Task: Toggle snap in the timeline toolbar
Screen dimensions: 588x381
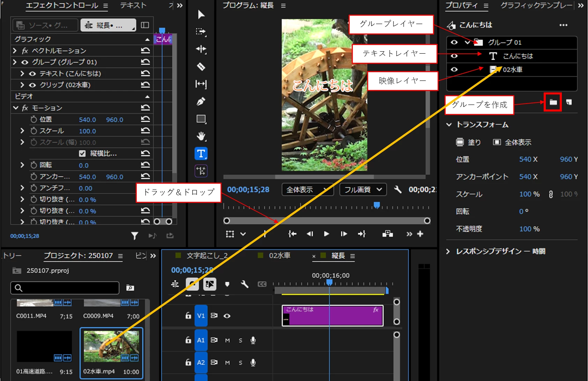Action: [x=192, y=284]
